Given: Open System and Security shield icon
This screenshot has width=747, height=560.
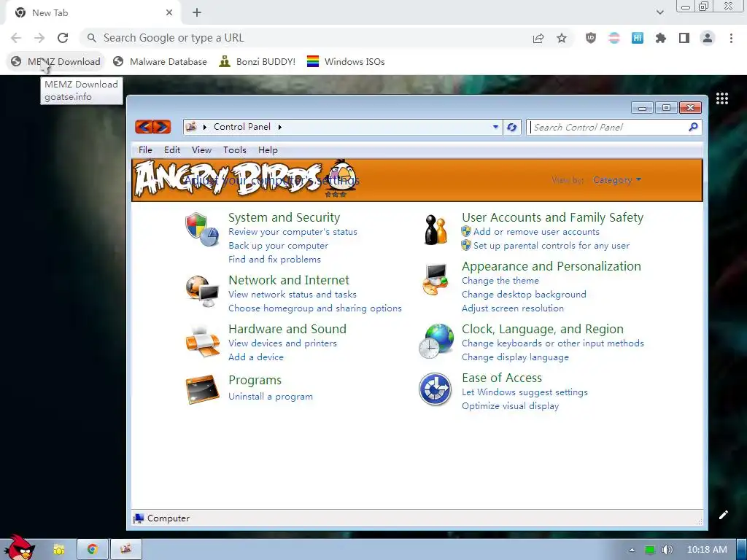Looking at the screenshot, I should [x=202, y=229].
